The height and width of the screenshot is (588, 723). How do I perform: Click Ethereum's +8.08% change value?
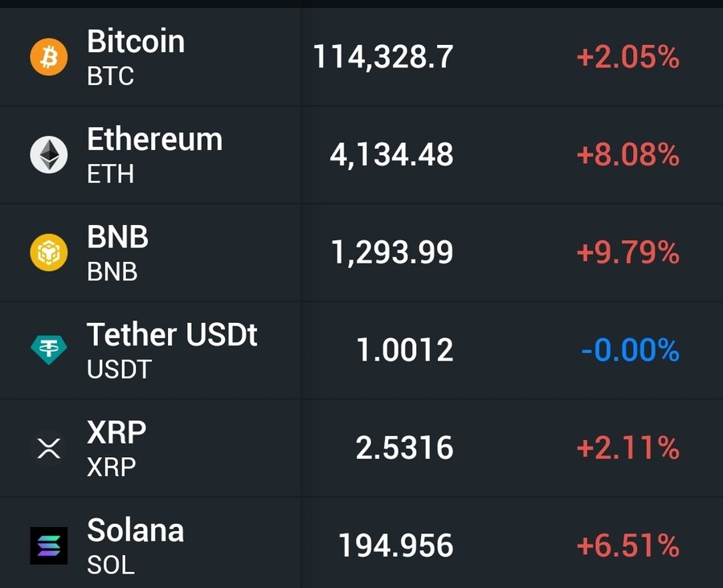627,155
